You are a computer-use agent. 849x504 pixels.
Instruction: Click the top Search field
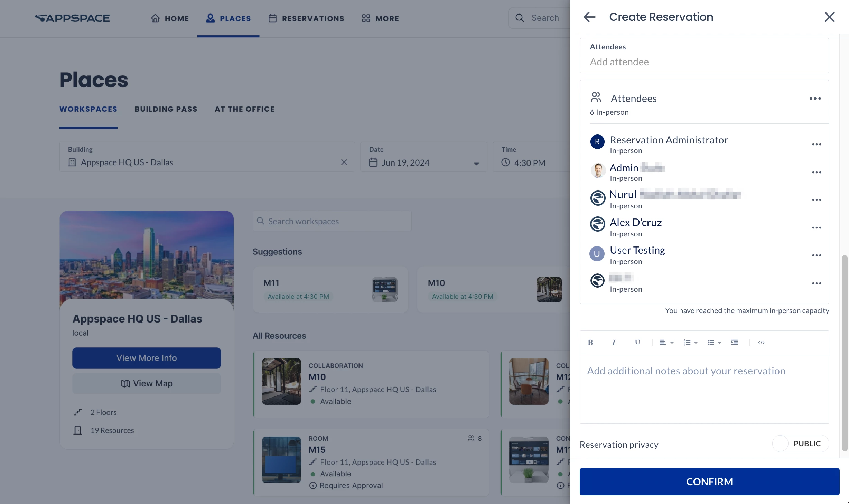click(539, 18)
